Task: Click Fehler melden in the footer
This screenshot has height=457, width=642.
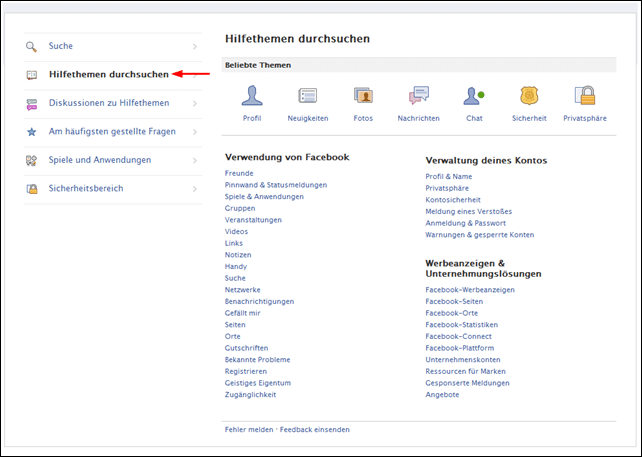Action: coord(249,430)
